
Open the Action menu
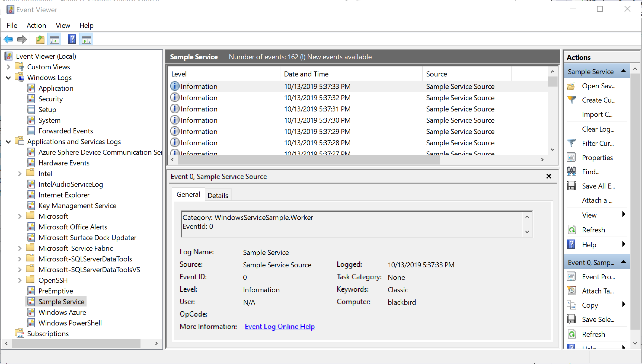tap(36, 25)
